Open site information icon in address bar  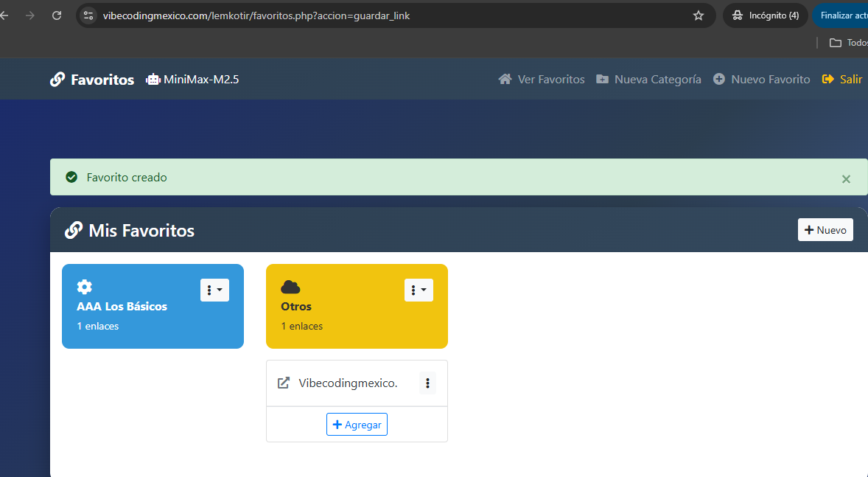[88, 15]
